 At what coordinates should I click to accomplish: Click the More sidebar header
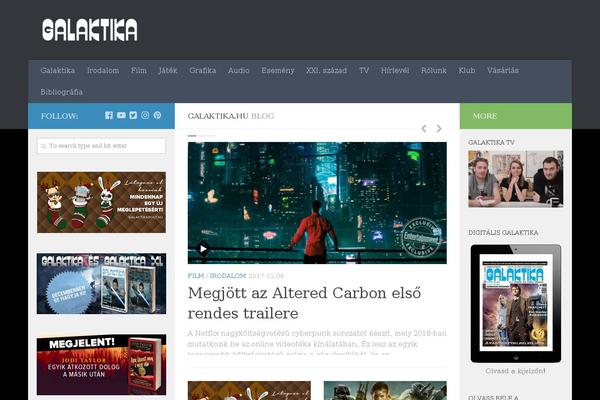click(485, 116)
